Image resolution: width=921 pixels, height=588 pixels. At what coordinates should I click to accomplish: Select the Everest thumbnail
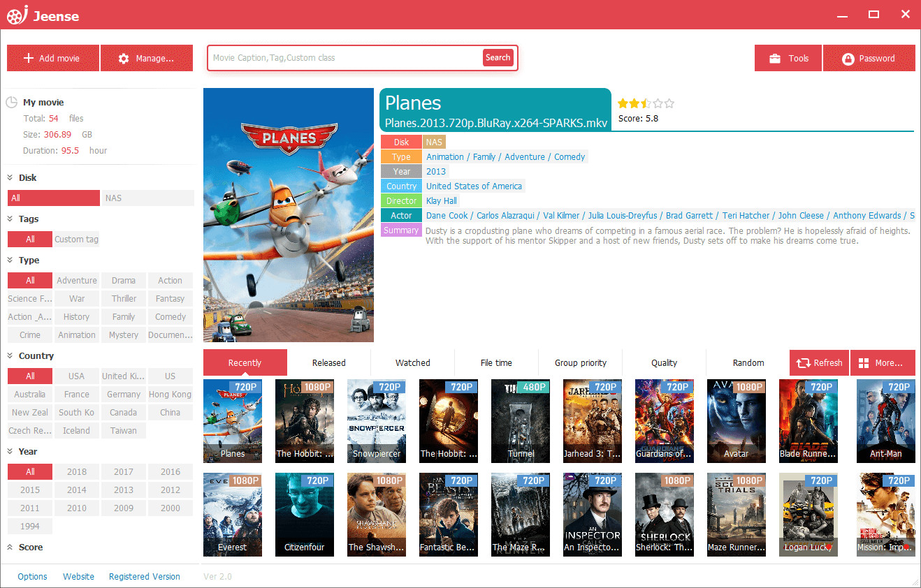pyautogui.click(x=233, y=515)
